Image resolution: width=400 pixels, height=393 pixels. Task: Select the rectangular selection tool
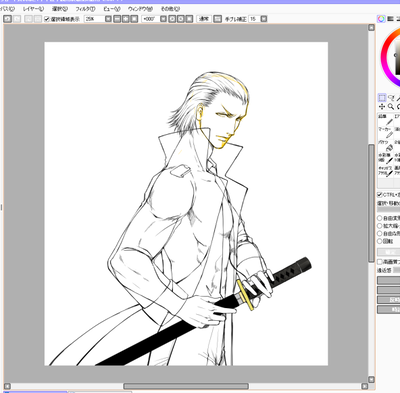(x=382, y=98)
